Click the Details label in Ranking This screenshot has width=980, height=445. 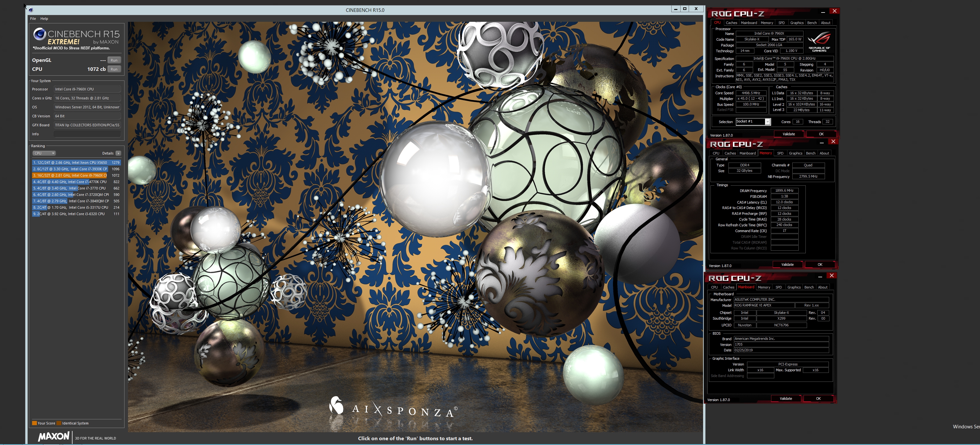pos(108,153)
